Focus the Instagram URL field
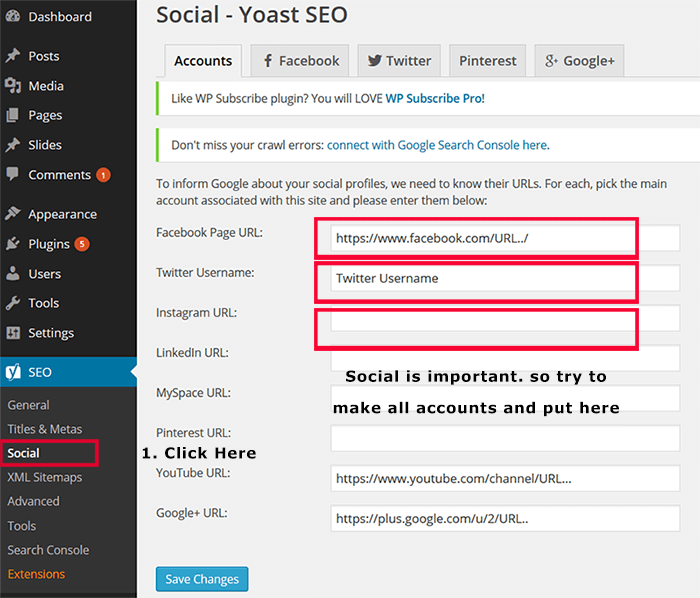Image resolution: width=700 pixels, height=598 pixels. click(x=505, y=318)
